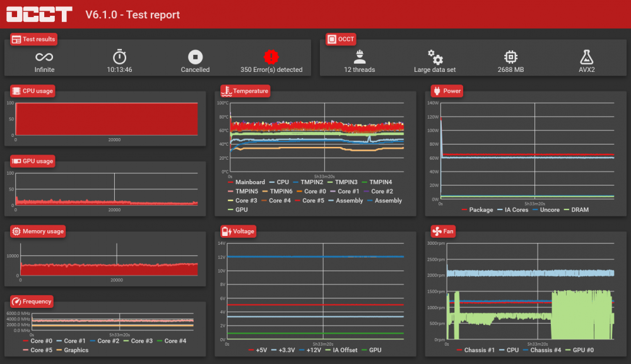Click the Fan speed chart
The width and height of the screenshot is (631, 364).
point(531,291)
